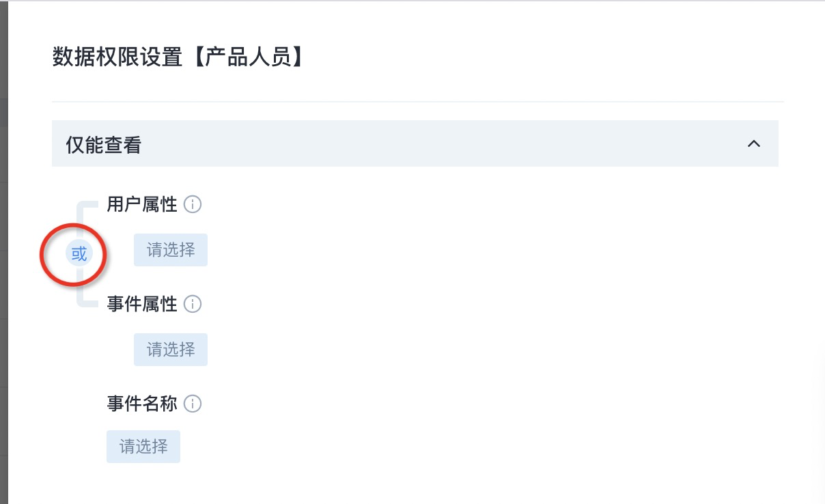Select the 事件名称 label
825x504 pixels.
click(142, 404)
